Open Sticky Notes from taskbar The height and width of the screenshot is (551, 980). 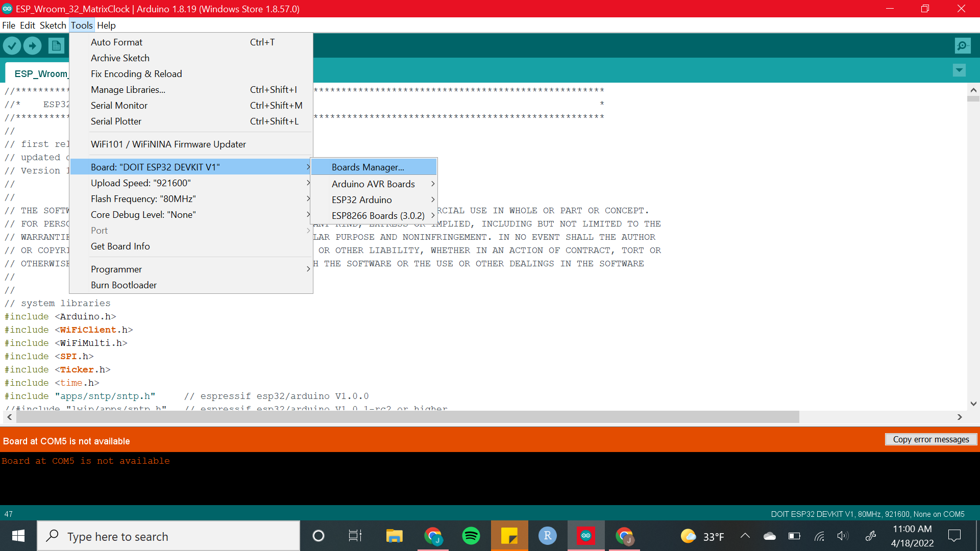pyautogui.click(x=509, y=536)
